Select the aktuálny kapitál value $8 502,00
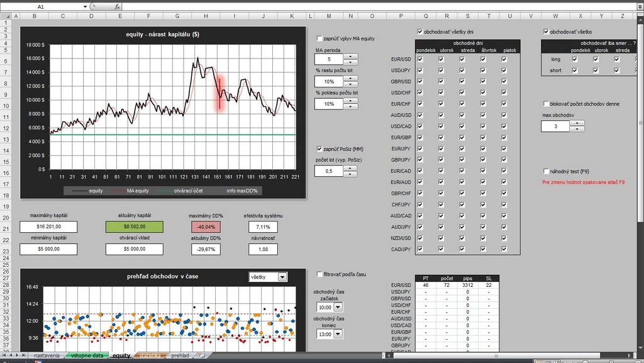644x363 pixels. pos(135,226)
